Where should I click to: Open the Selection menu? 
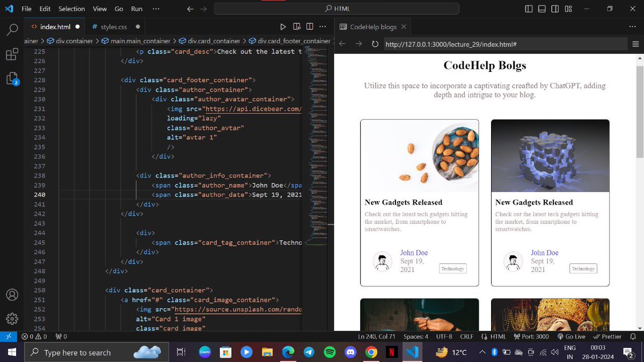click(x=71, y=9)
